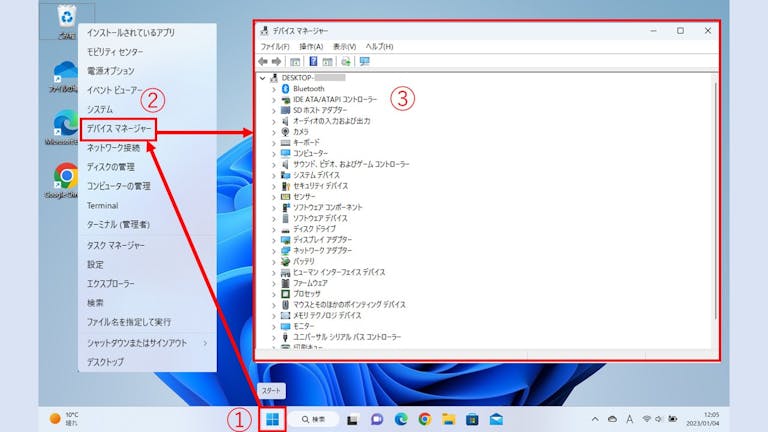The image size is (768, 432).
Task: Choose デバイス マネージャー in the context menu
Action: (x=119, y=129)
